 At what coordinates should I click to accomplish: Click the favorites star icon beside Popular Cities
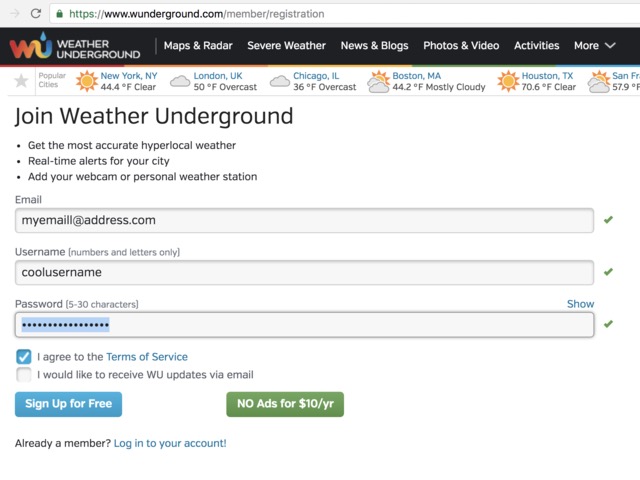[x=21, y=80]
